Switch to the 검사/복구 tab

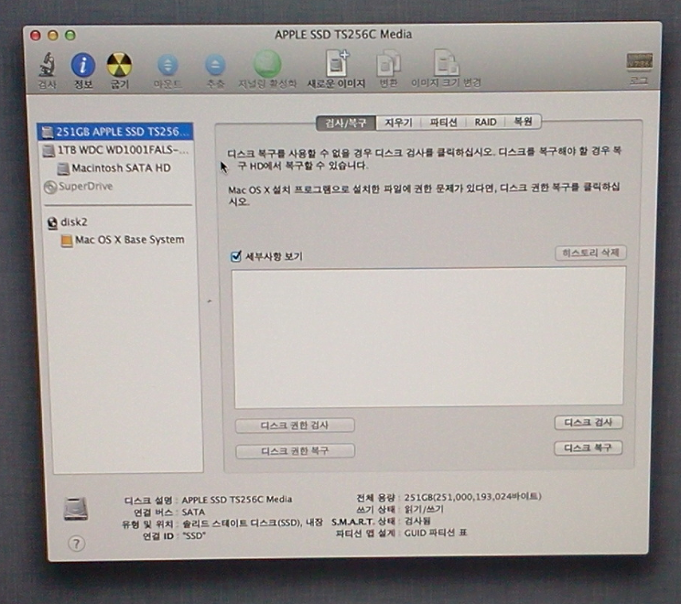coord(346,122)
